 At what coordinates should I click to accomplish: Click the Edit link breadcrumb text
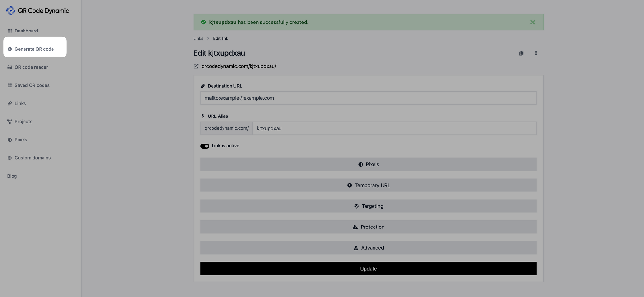click(x=221, y=38)
